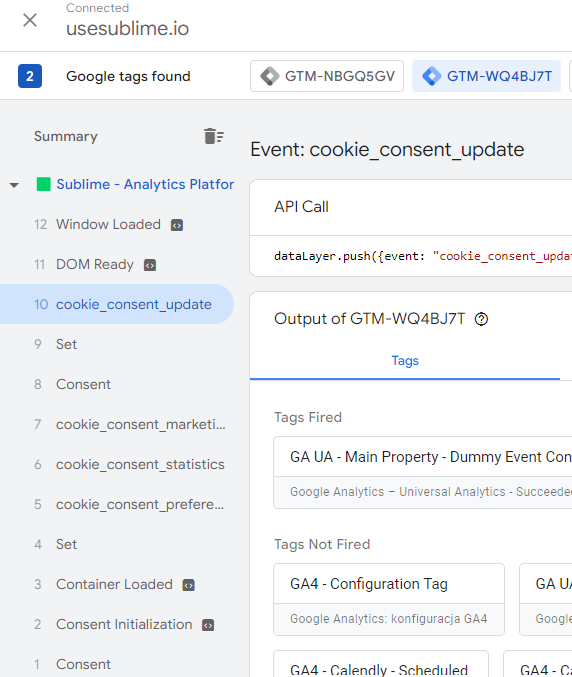Open the GA4 - Configuration Tag card
572x677 pixels.
(389, 599)
